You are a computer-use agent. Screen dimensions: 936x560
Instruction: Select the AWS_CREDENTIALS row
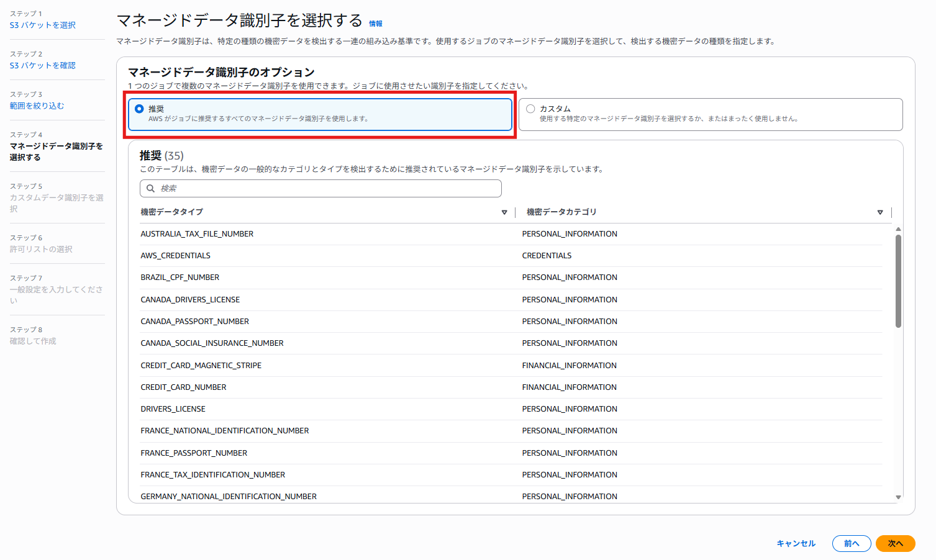click(x=511, y=256)
